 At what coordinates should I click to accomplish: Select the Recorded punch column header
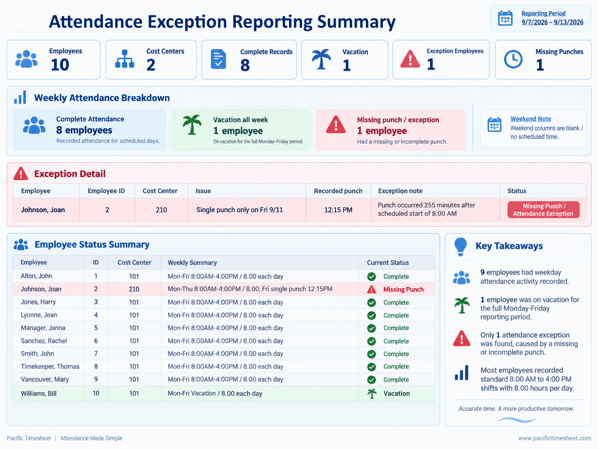(x=338, y=191)
